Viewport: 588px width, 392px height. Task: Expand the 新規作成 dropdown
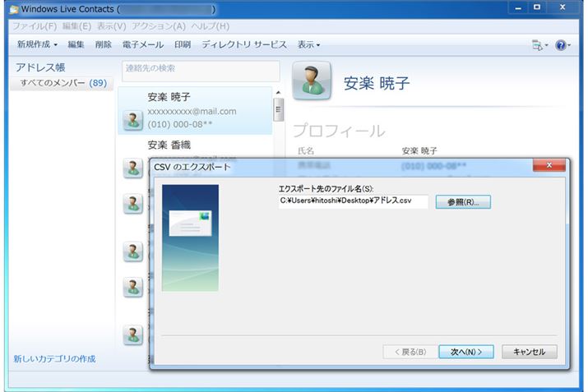[37, 44]
